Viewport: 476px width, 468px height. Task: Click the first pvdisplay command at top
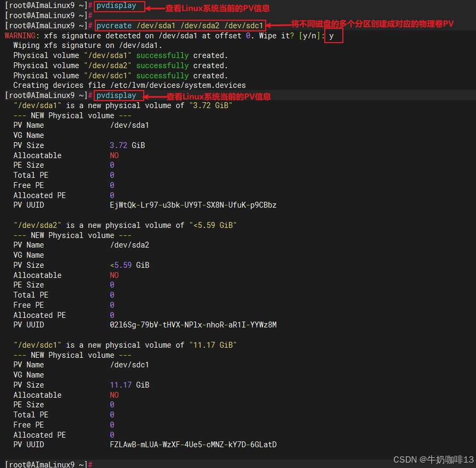tap(116, 6)
